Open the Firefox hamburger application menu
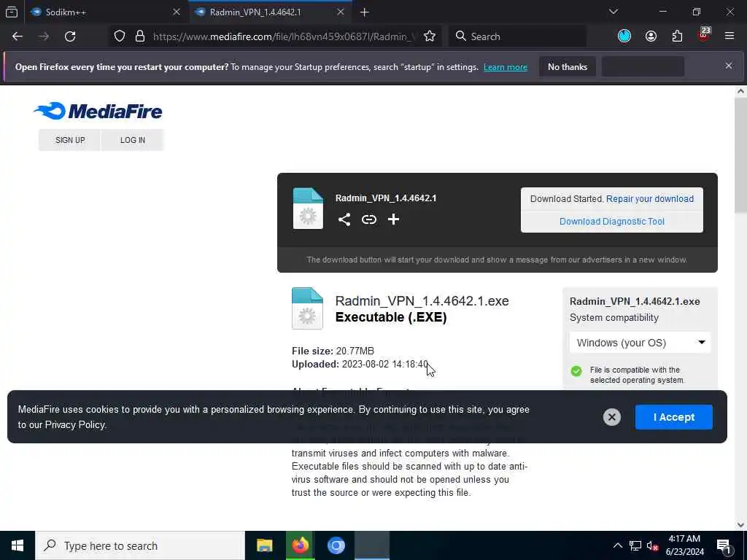 point(729,36)
